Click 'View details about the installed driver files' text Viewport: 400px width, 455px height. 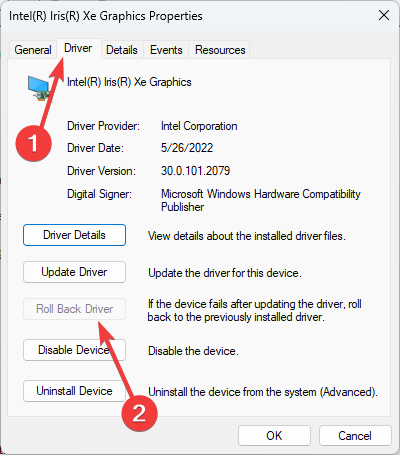(247, 236)
